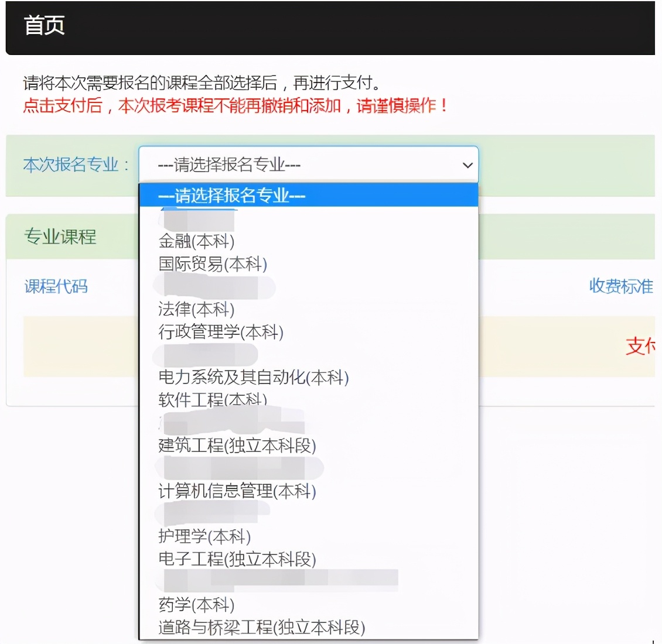Pick 行政管理学(本科) in the list
Screen dimensions: 662x644
coord(220,332)
